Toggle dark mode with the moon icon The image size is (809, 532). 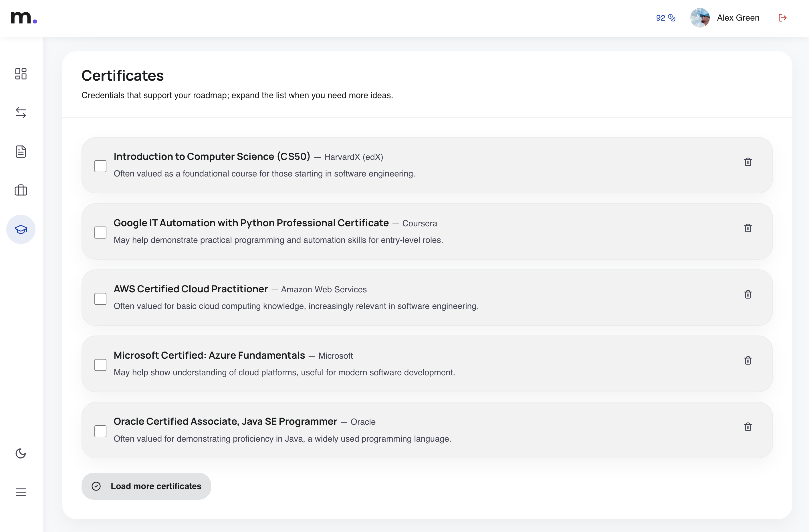pyautogui.click(x=21, y=453)
